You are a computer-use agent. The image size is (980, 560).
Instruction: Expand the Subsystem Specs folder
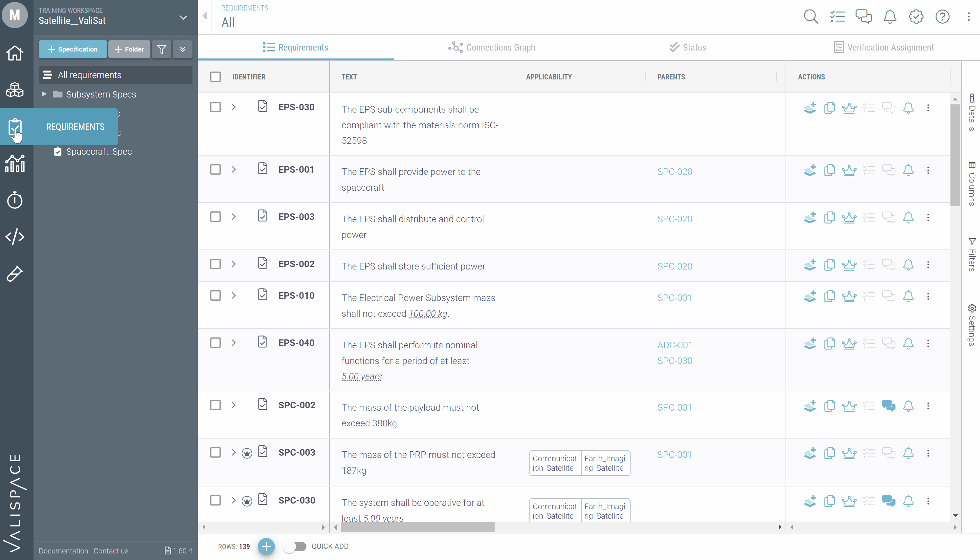tap(44, 94)
